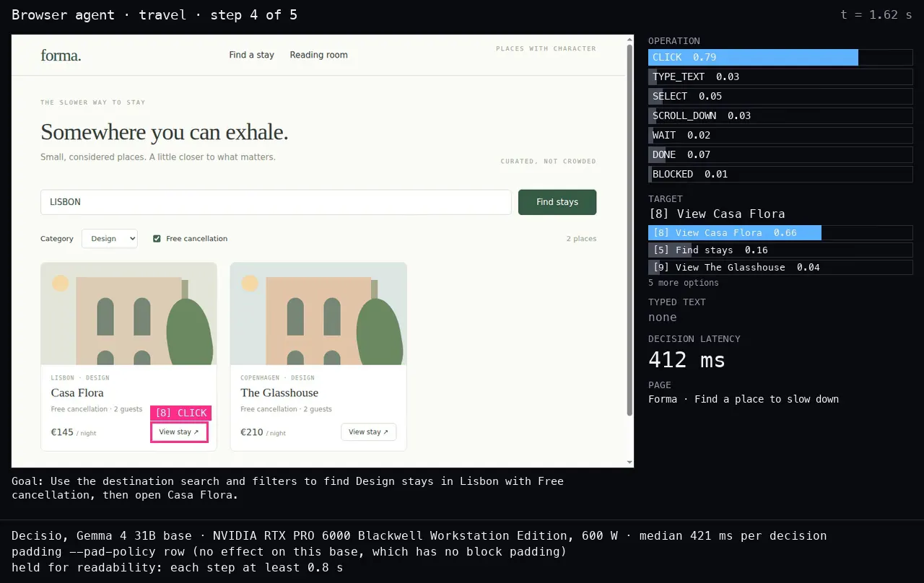924x583 pixels.
Task: Click the "PLACES WITH CHARACTER" tagline
Action: 546,49
